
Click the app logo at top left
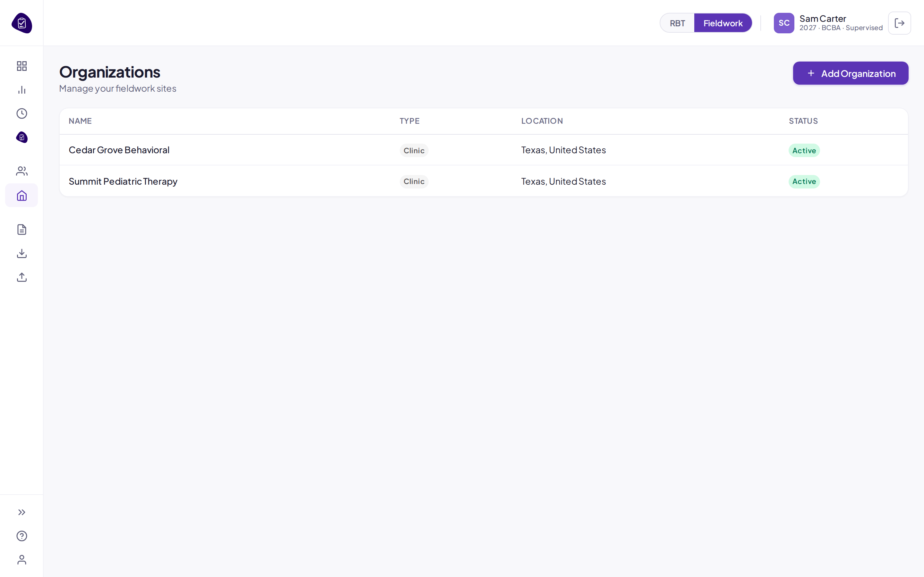pos(22,23)
